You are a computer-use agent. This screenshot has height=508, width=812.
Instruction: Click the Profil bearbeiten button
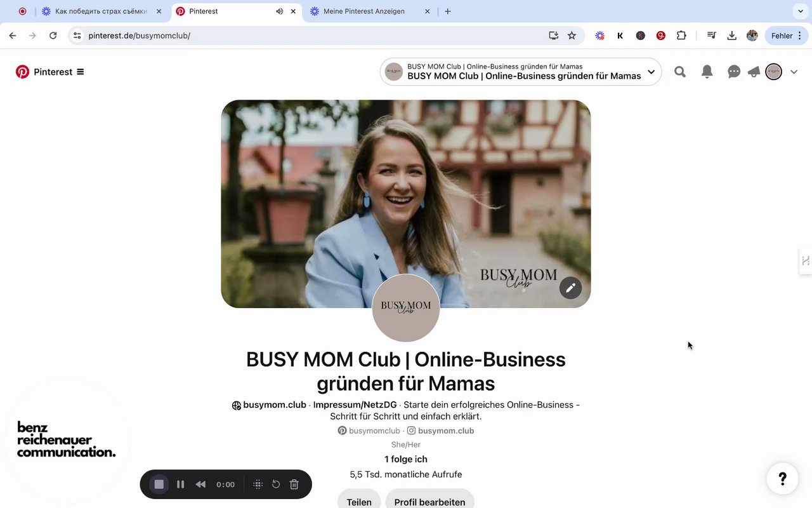click(x=429, y=502)
